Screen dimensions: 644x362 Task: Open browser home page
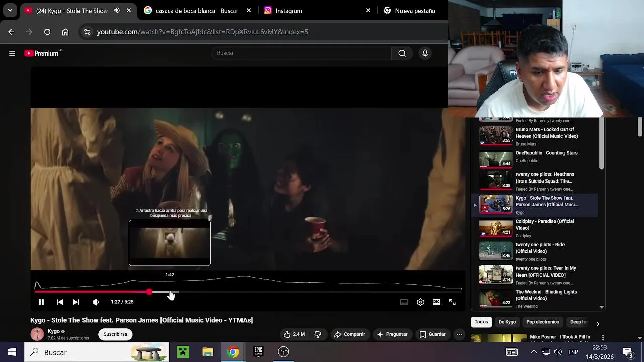point(65,32)
